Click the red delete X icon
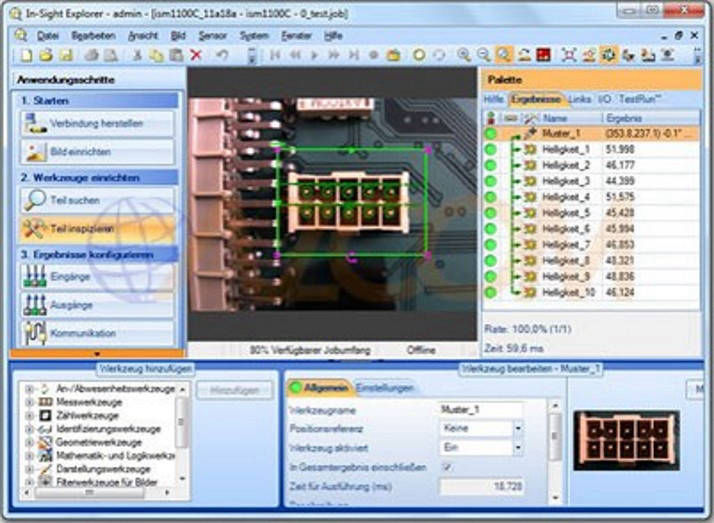The height and width of the screenshot is (523, 714). click(196, 55)
